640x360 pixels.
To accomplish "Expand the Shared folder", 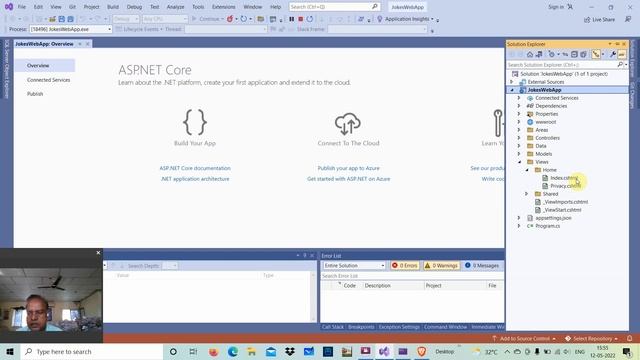I will coord(527,194).
